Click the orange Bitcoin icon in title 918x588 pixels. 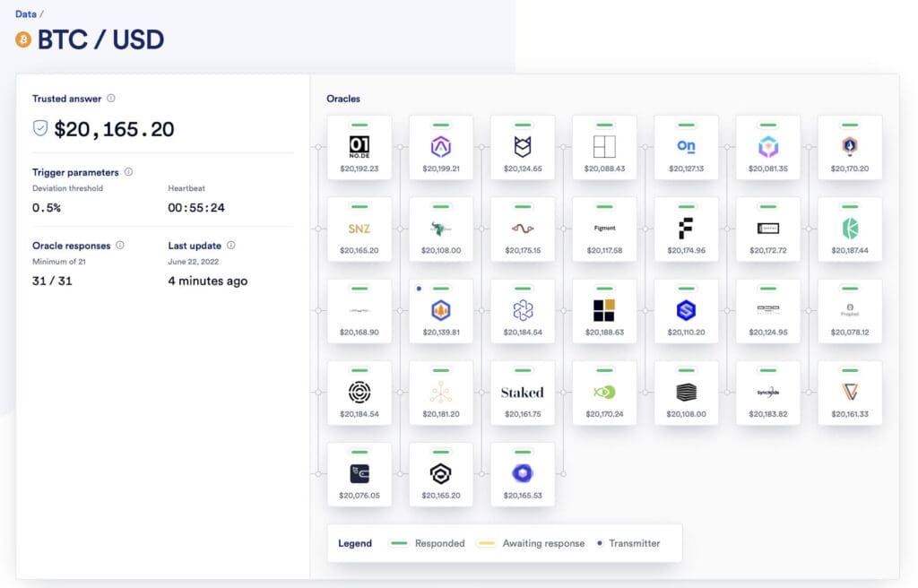pyautogui.click(x=23, y=39)
